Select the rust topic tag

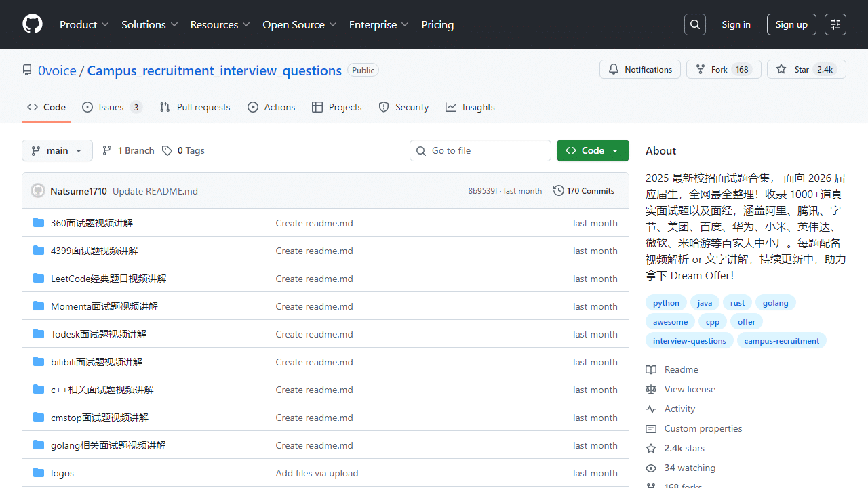[737, 303]
